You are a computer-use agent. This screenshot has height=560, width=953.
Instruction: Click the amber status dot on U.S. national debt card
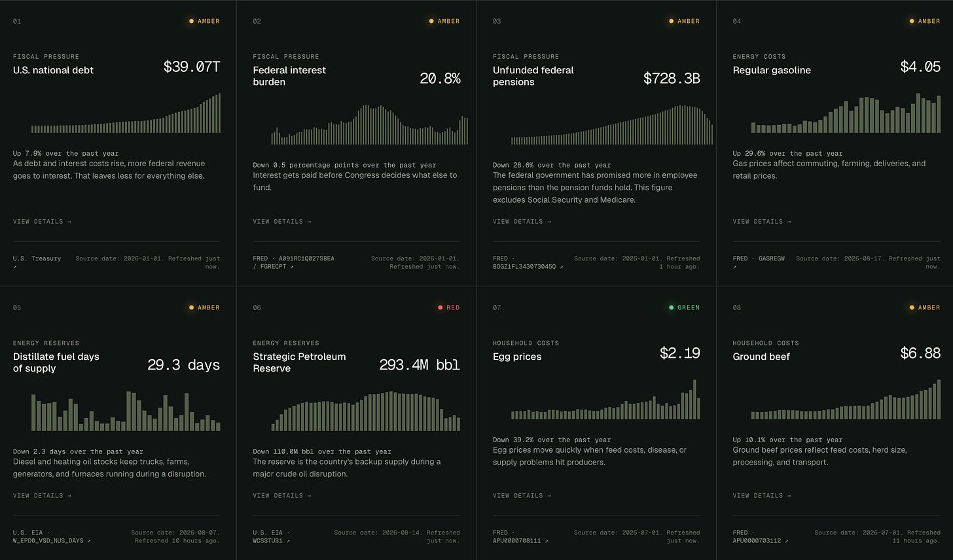click(x=191, y=21)
